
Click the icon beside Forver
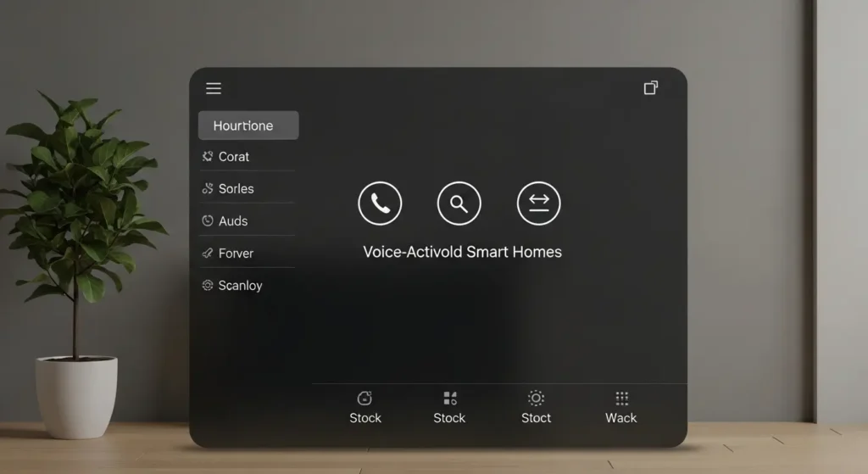pos(208,254)
